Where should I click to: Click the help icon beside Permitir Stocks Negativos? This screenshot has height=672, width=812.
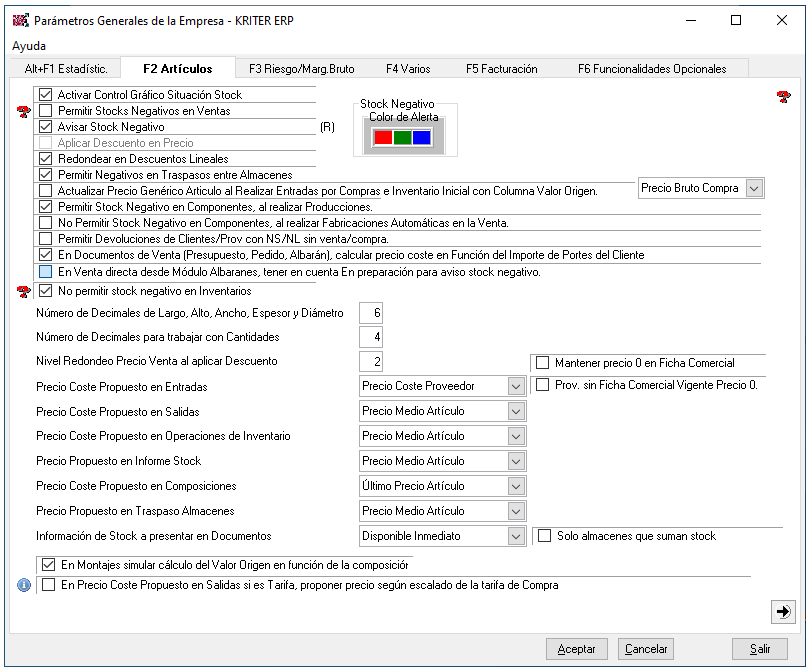(23, 111)
